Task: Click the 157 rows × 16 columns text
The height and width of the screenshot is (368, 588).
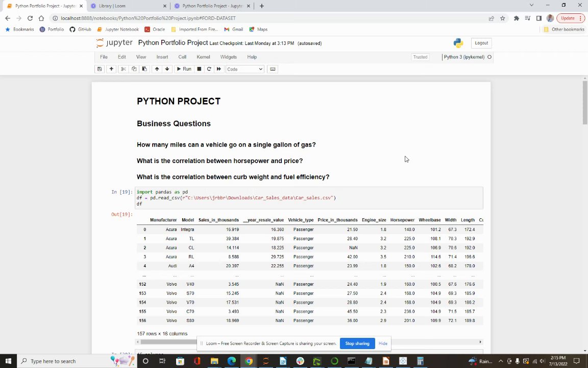Action: [162, 333]
